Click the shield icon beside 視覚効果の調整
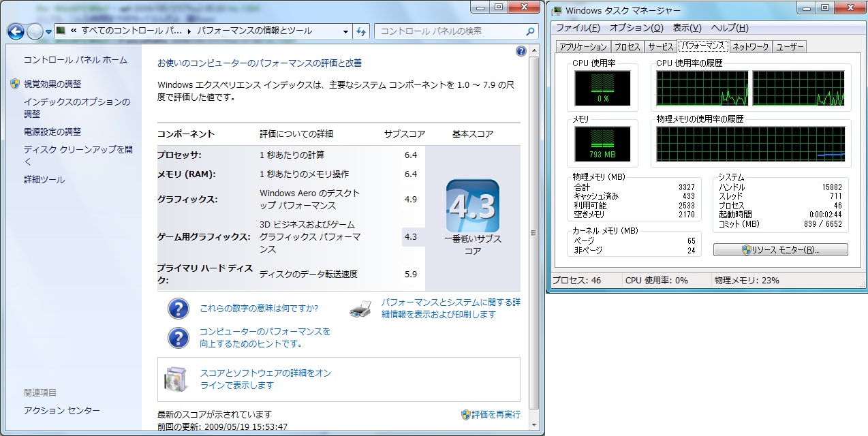 click(16, 84)
